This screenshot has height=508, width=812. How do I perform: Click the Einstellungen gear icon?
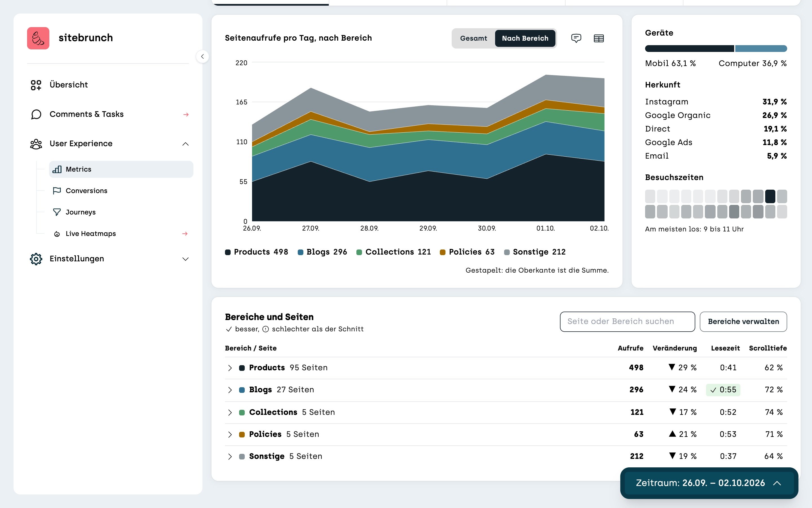click(x=36, y=259)
